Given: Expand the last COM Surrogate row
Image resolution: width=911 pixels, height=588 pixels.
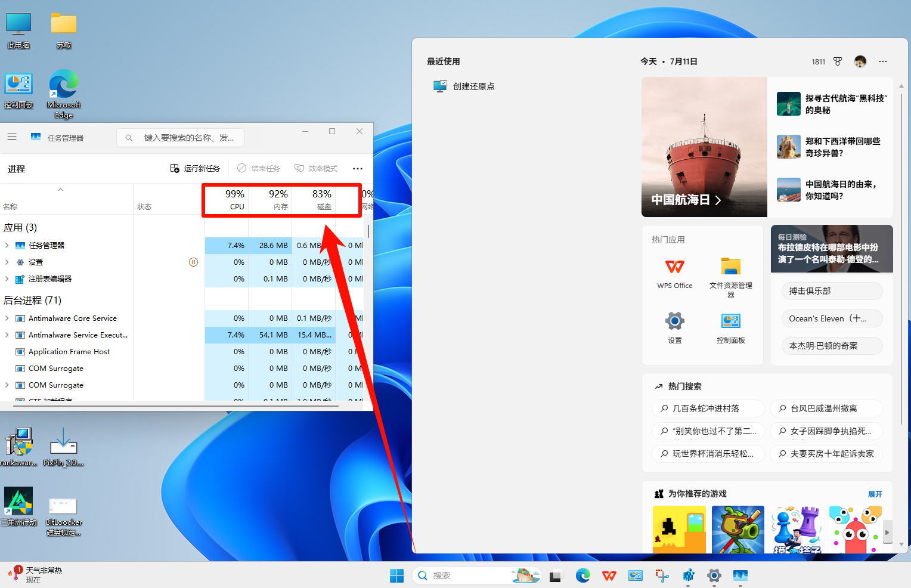Looking at the screenshot, I should click(7, 385).
